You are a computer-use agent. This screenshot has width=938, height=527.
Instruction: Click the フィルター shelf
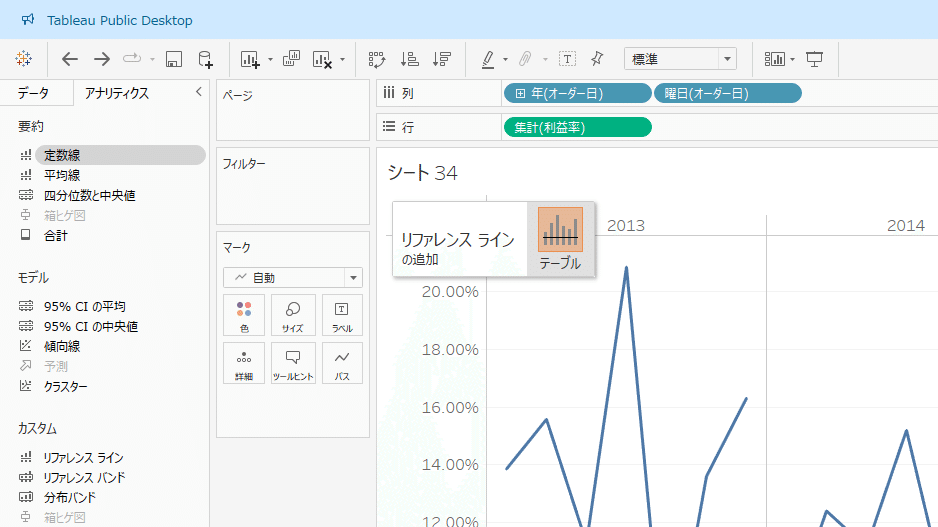(x=293, y=186)
